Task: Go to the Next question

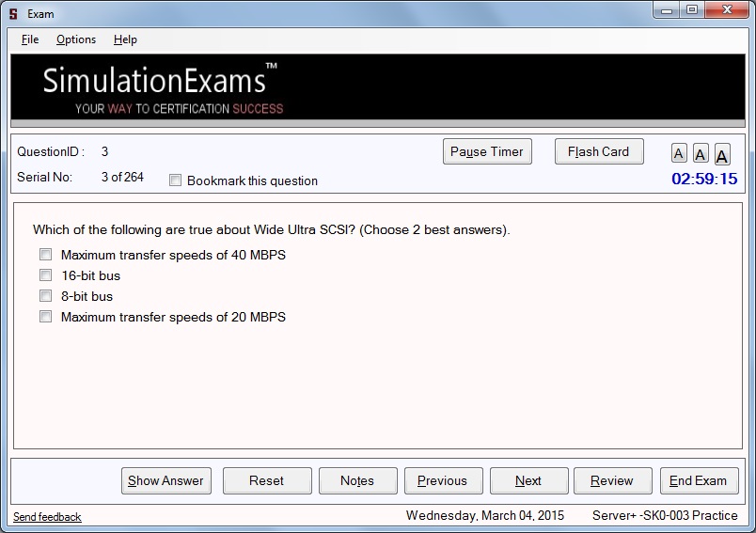Action: coord(528,480)
